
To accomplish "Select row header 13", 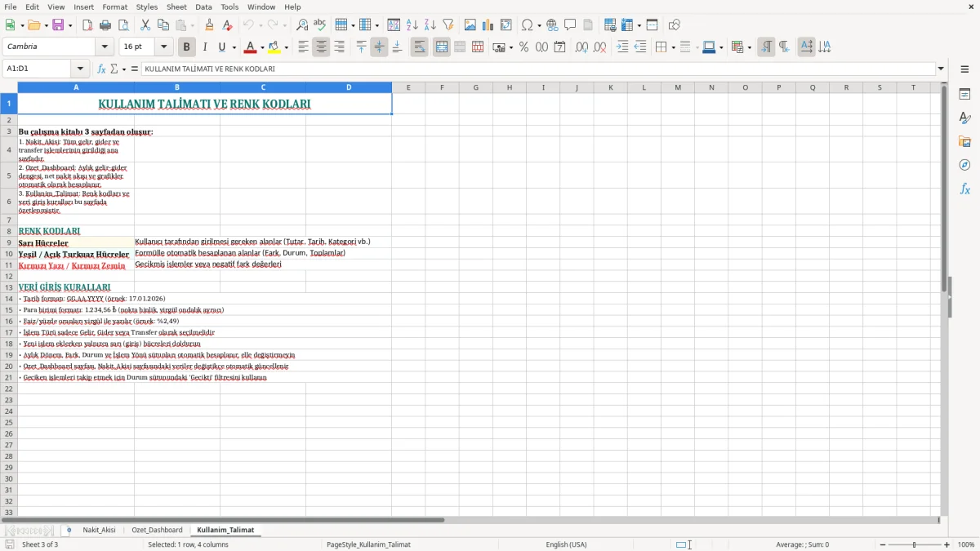I will [x=9, y=287].
